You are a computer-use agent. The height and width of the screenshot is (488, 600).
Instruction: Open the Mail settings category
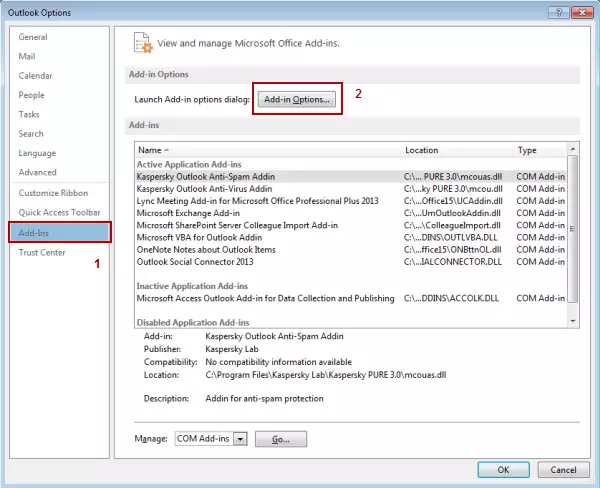click(x=27, y=56)
